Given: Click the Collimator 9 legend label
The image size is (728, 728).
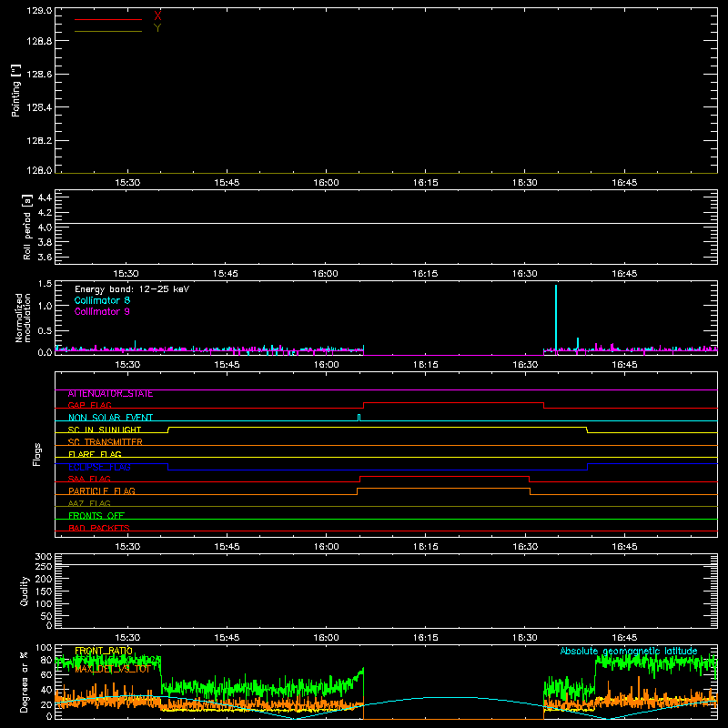Looking at the screenshot, I should point(102,311).
